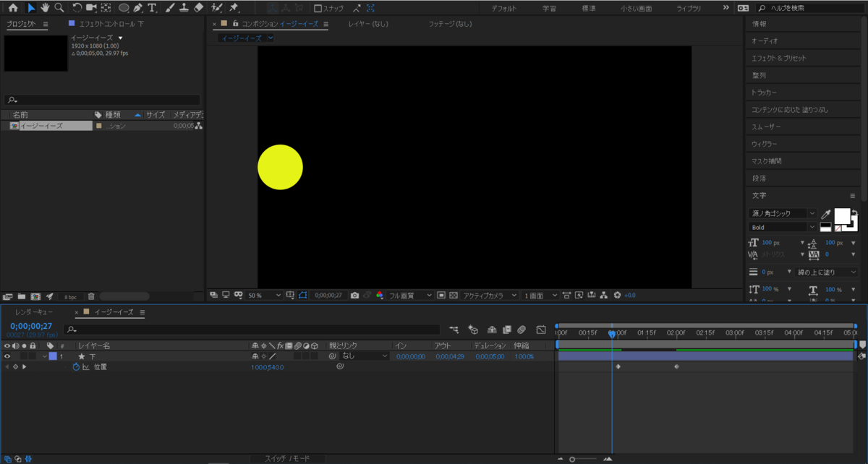
Task: Switch to the デフォルト workspace
Action: (503, 8)
